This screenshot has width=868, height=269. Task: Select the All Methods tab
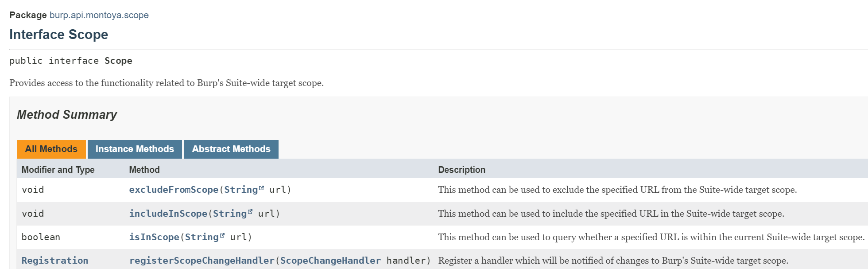(x=51, y=149)
